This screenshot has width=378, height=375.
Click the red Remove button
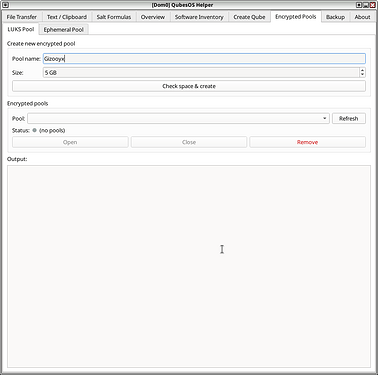(x=307, y=142)
